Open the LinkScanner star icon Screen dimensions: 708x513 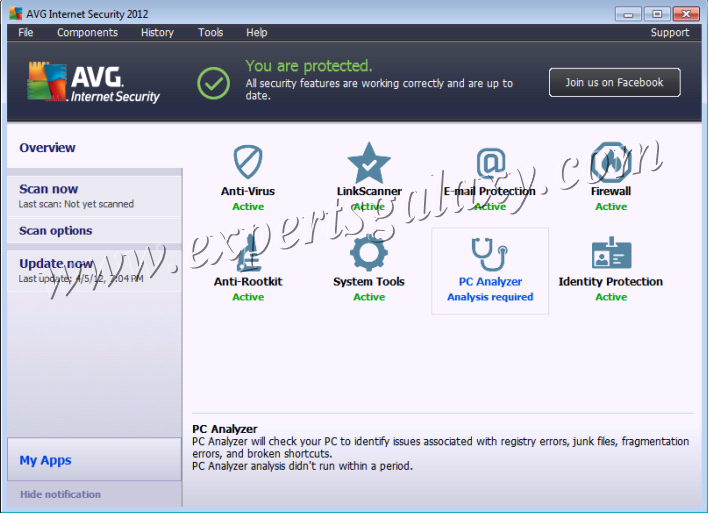pos(369,162)
